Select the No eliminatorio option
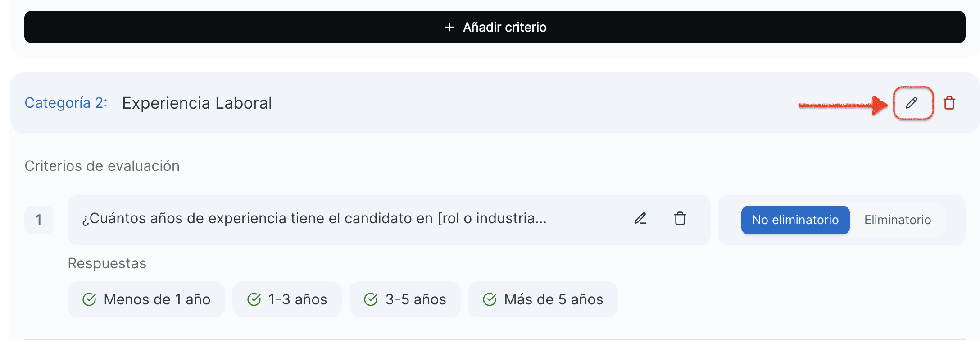 pos(795,220)
